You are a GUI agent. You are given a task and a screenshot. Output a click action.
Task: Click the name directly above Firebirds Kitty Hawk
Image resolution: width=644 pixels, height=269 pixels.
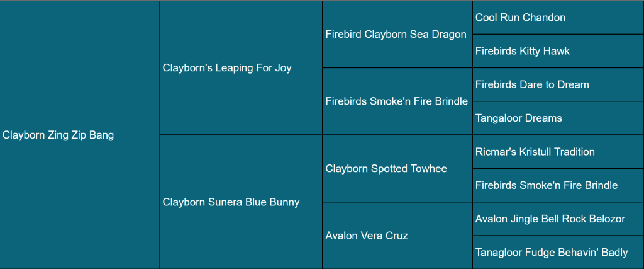point(520,18)
